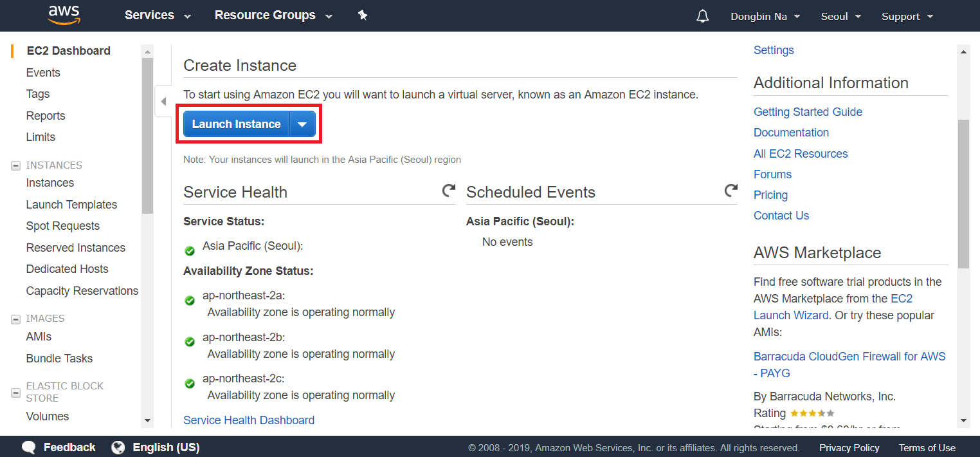Open the Terms of Use link
This screenshot has height=457, width=980.
click(x=927, y=448)
